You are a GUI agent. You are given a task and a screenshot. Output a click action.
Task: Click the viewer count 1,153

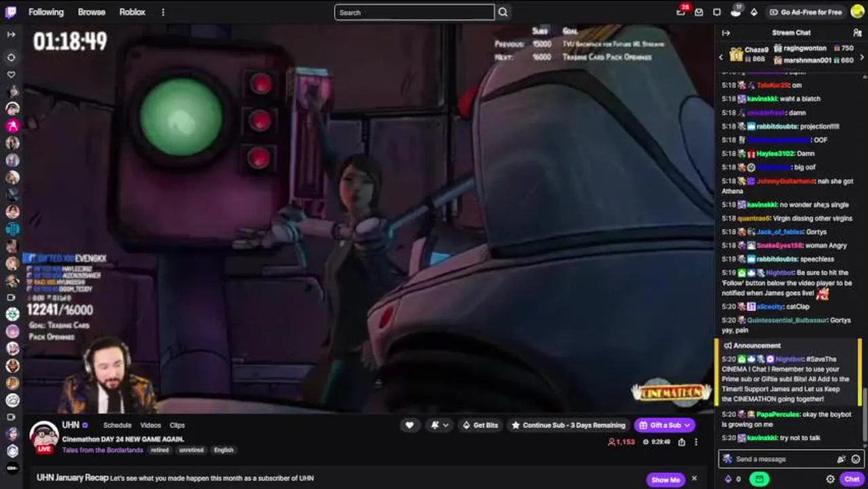tap(621, 442)
